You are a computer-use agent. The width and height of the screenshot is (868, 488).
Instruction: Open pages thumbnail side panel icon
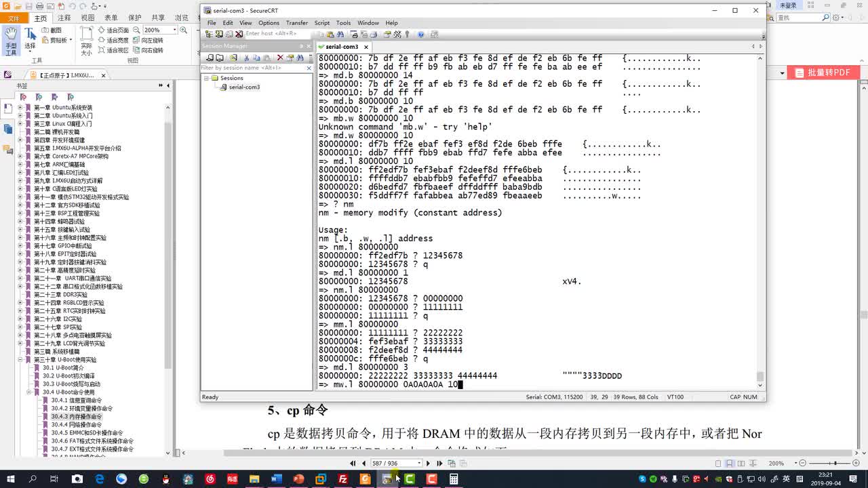tap(7, 129)
